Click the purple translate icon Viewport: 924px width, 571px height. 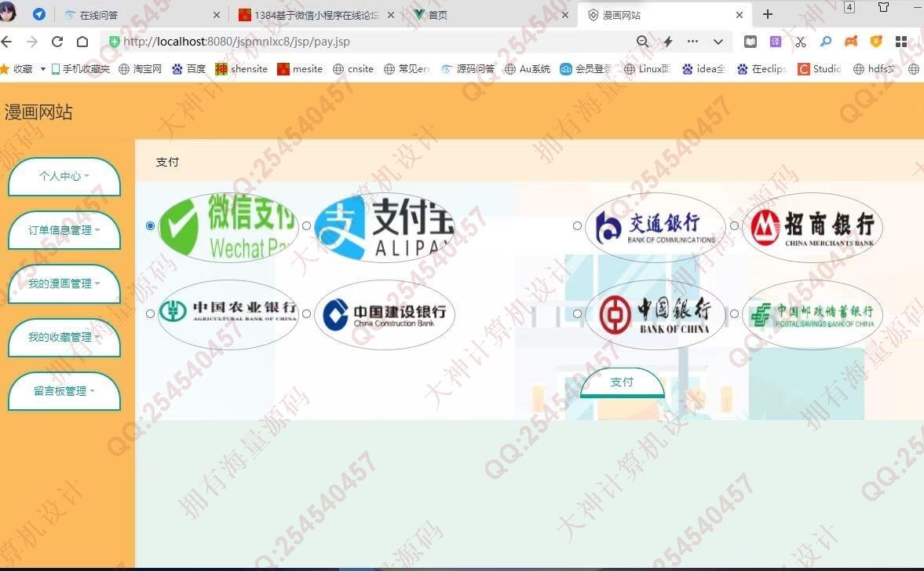(x=776, y=42)
